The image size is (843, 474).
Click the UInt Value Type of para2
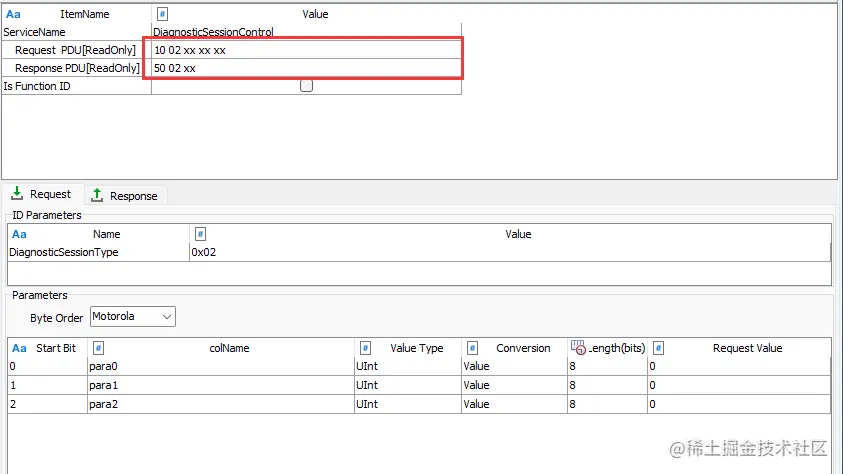pos(408,404)
